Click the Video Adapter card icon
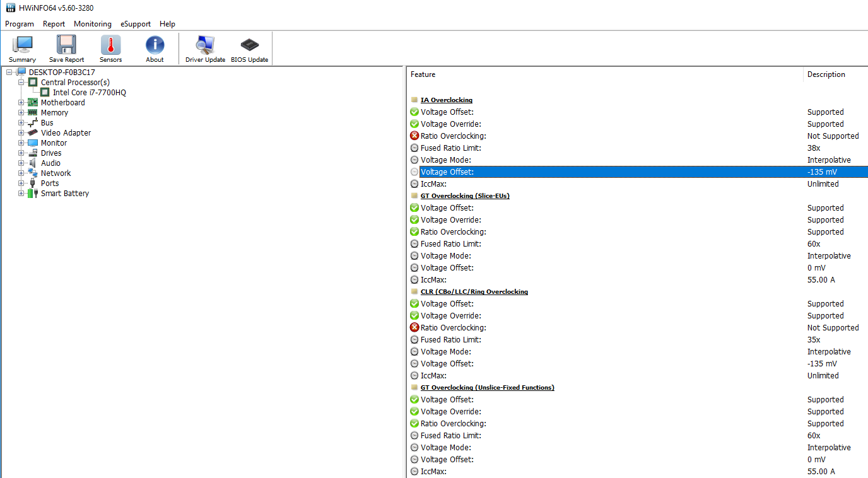Viewport: 868px width, 478px height. pyautogui.click(x=33, y=132)
